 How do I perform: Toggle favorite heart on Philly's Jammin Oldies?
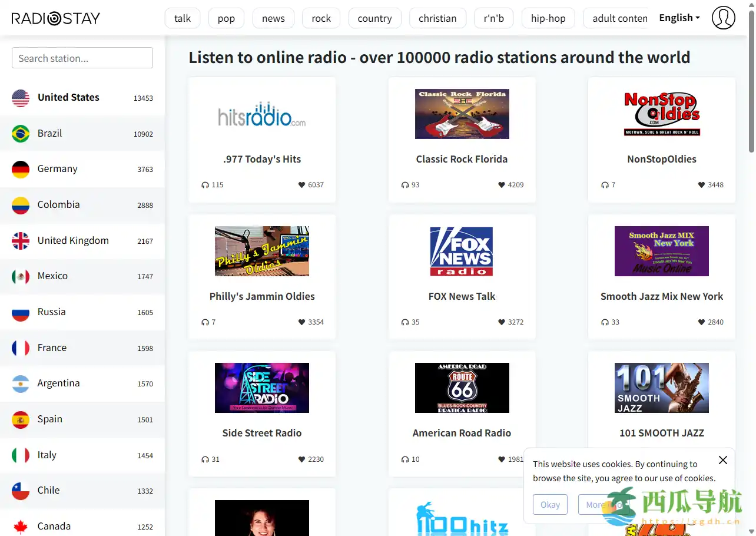click(x=302, y=322)
